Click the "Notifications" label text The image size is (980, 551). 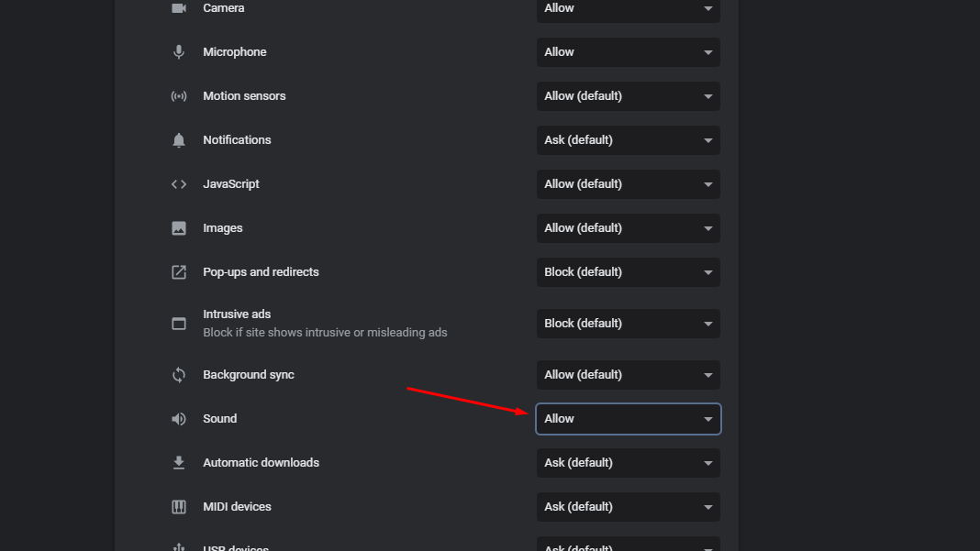(237, 140)
